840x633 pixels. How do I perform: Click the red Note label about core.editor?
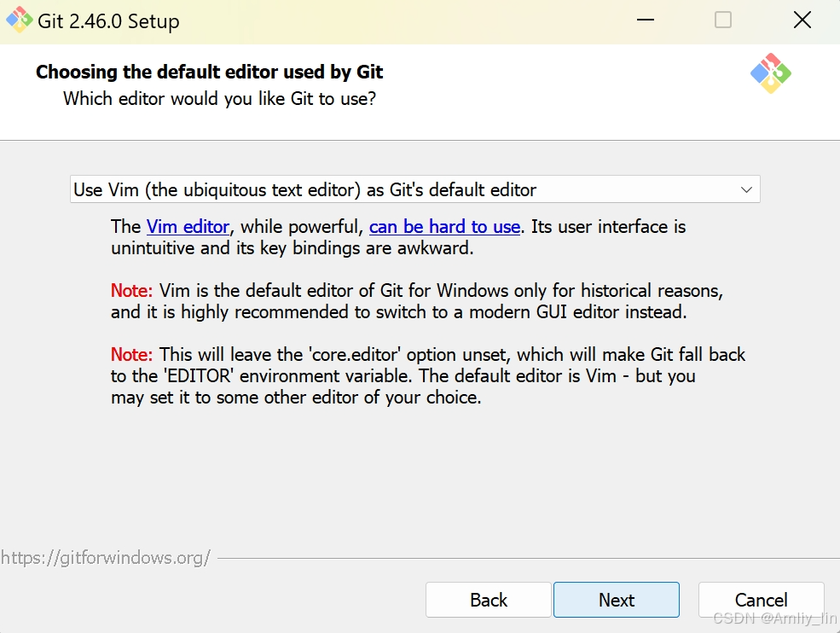(x=132, y=355)
